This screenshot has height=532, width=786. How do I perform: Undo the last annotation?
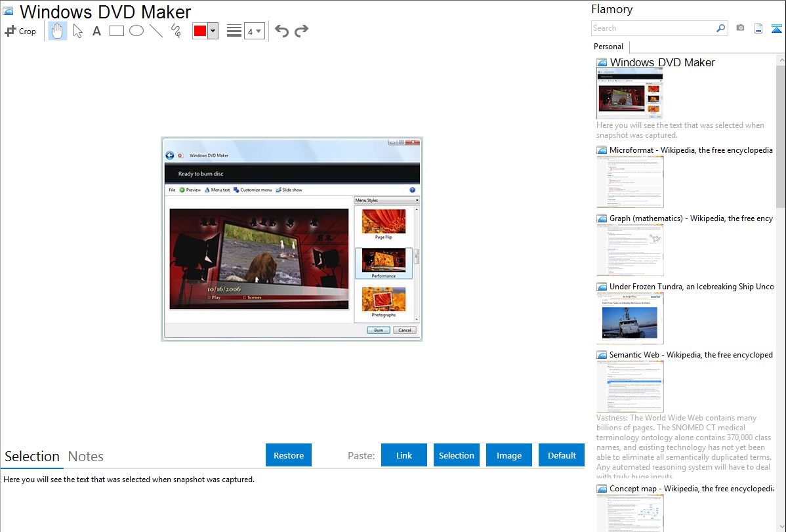tap(281, 31)
